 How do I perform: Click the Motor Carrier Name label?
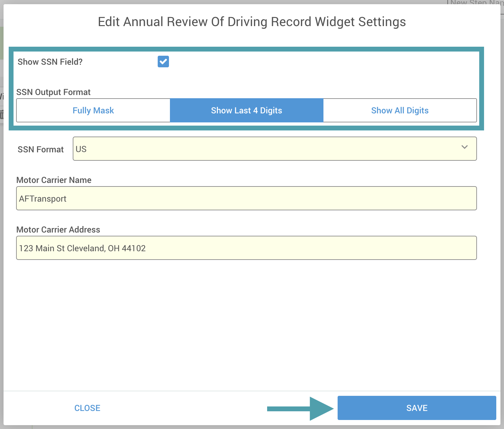pos(54,180)
